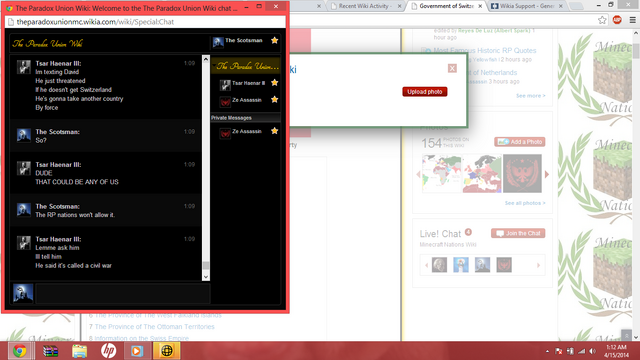640x360 pixels.
Task: Click Add a Photo button
Action: click(520, 142)
